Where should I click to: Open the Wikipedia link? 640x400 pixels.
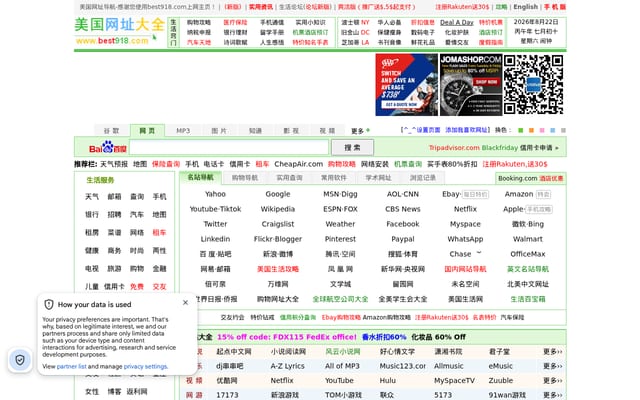coord(278,209)
